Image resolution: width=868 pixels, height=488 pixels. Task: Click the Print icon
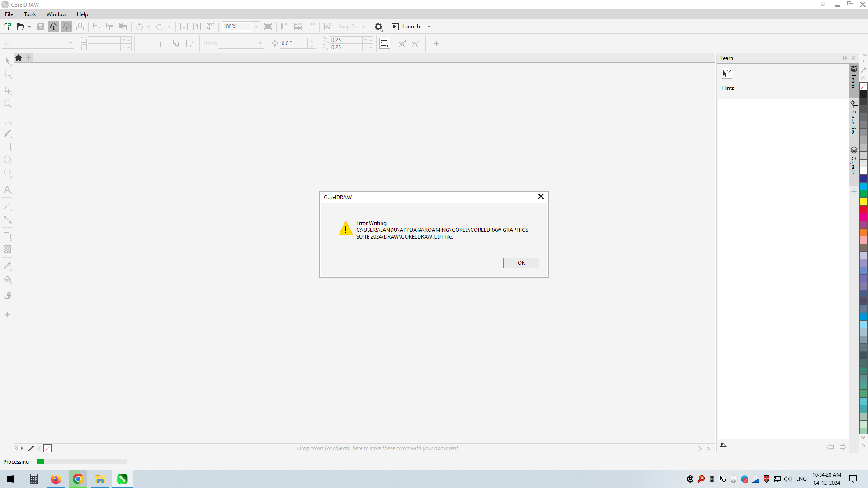(80, 27)
